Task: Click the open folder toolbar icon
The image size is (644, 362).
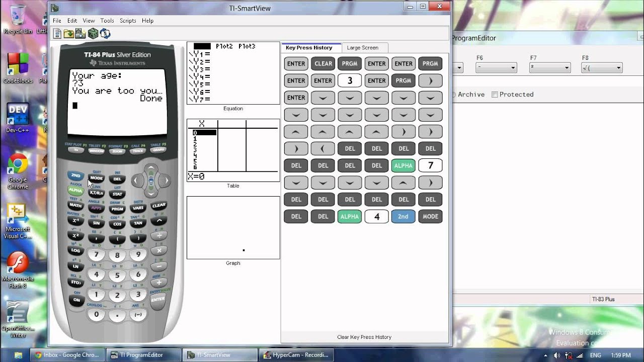Action: pyautogui.click(x=69, y=34)
